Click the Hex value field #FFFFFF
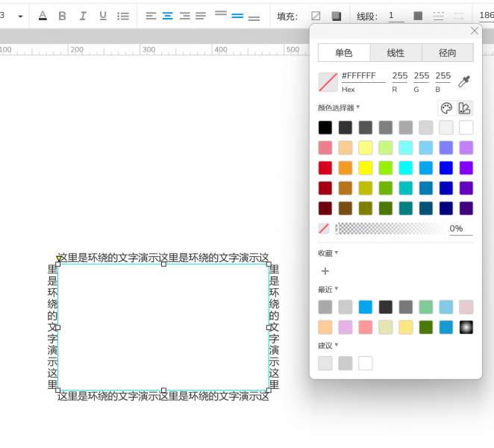 (x=363, y=76)
